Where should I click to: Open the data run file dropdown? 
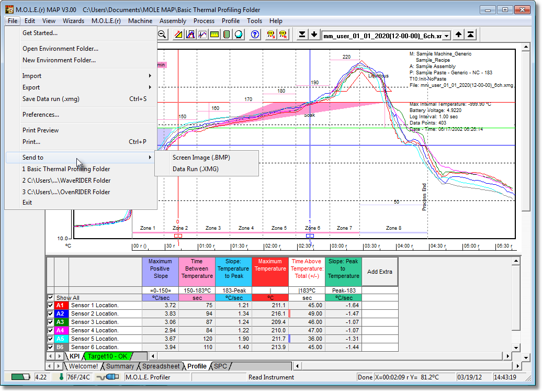[447, 36]
